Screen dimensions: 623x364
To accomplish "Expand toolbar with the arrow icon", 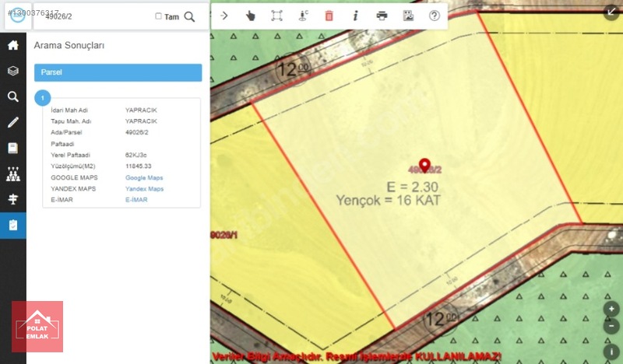I will pos(224,16).
